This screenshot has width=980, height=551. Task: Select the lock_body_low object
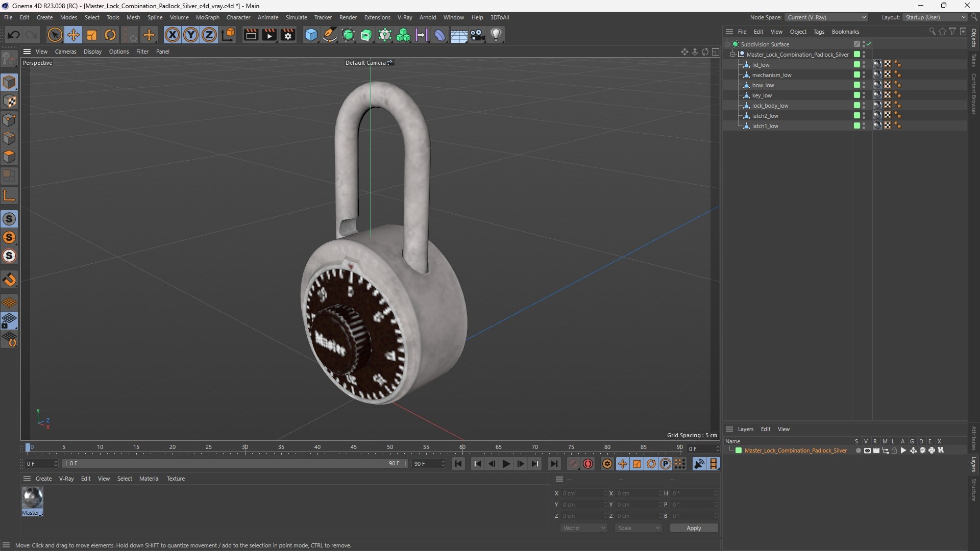tap(770, 106)
